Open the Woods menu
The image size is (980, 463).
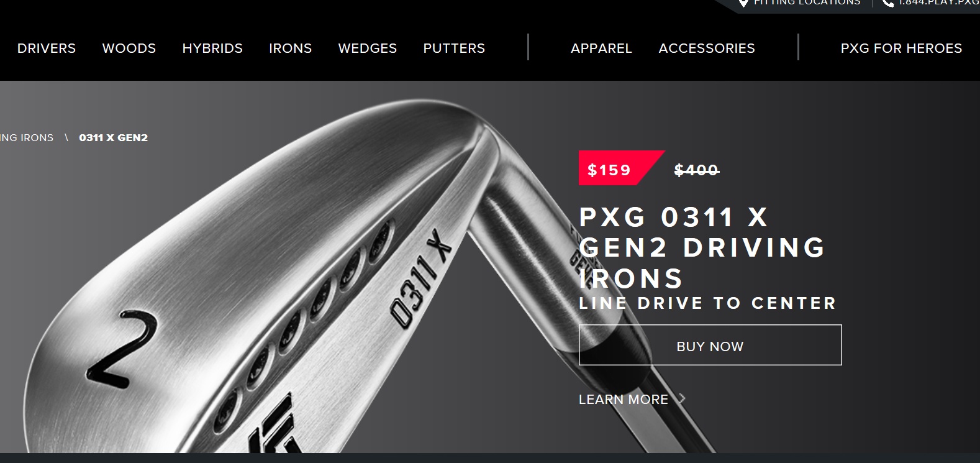(x=129, y=48)
